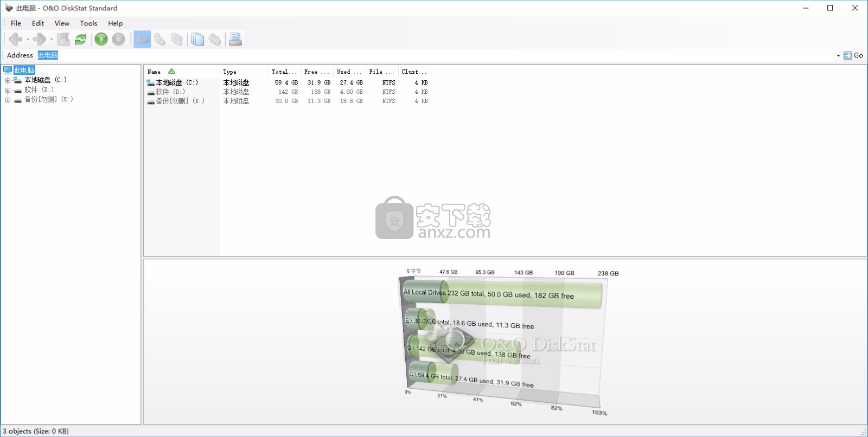Click the file types pages icon
The image size is (868, 437).
click(x=197, y=39)
